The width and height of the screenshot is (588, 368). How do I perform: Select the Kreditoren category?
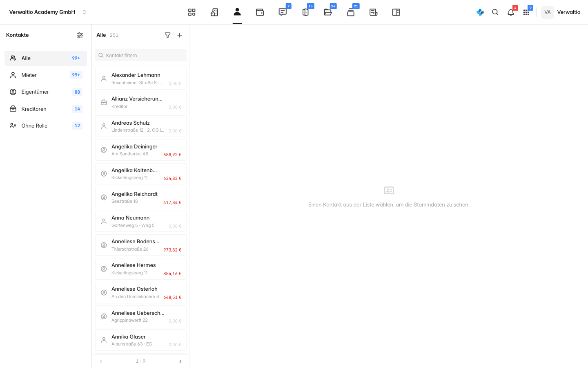point(46,109)
